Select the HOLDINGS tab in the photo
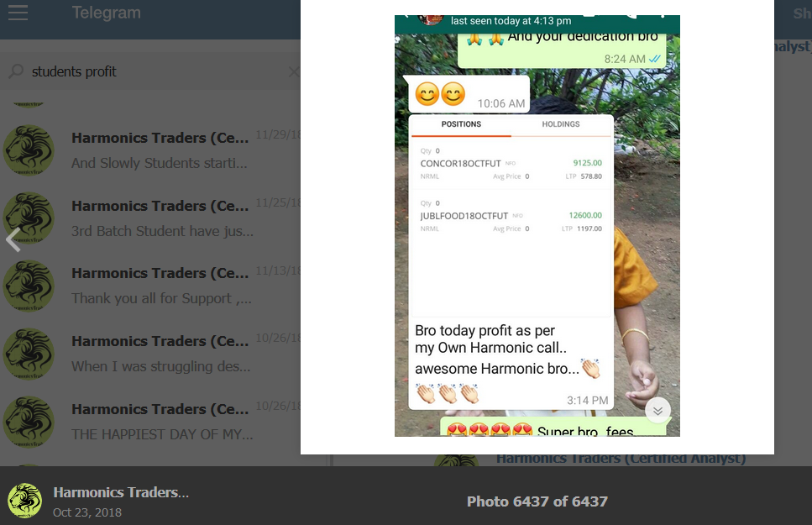This screenshot has height=525, width=812. pyautogui.click(x=561, y=124)
